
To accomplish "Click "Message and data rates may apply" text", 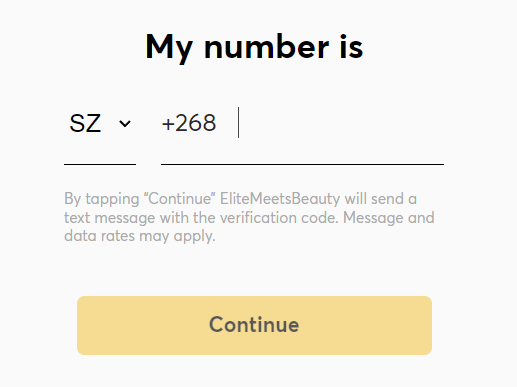I will tap(249, 227).
